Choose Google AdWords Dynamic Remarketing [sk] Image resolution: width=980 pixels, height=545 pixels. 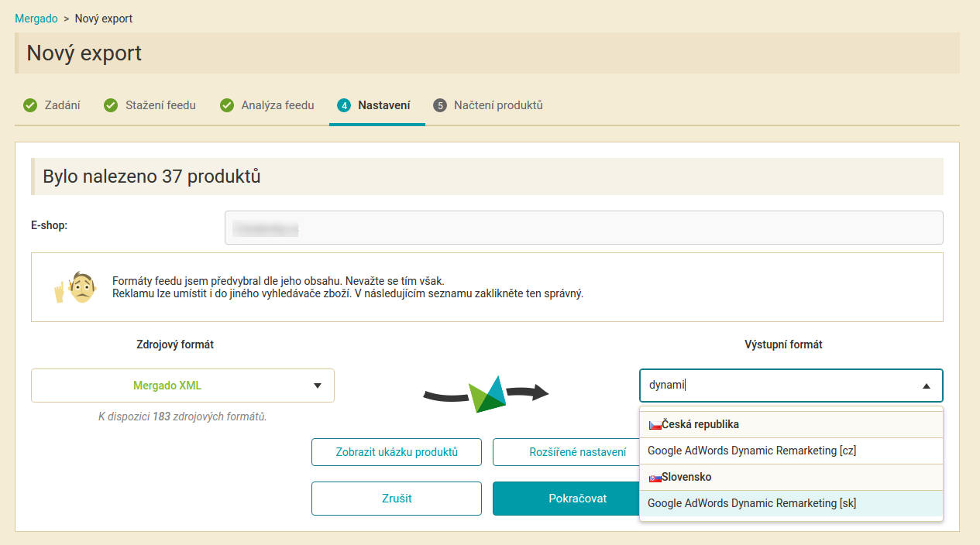coord(791,503)
